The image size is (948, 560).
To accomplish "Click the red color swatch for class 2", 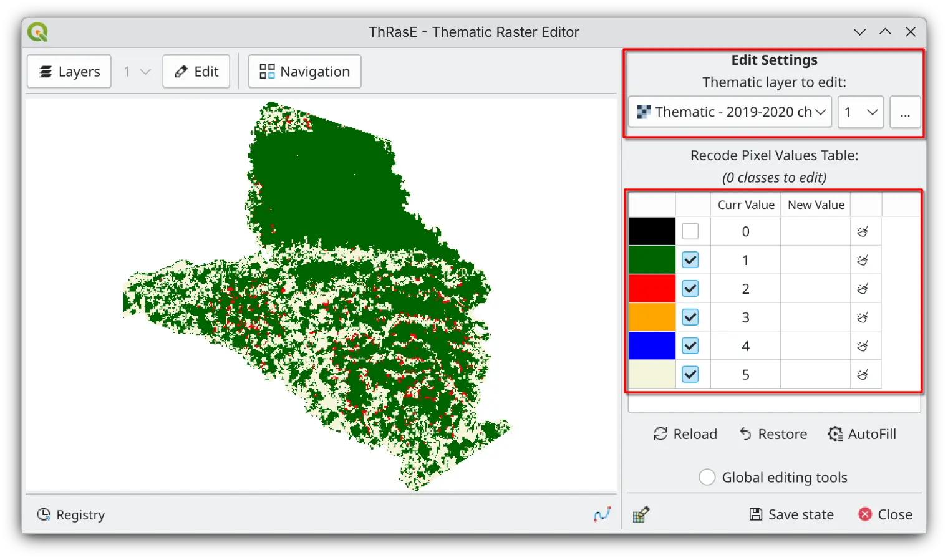I will pos(652,289).
